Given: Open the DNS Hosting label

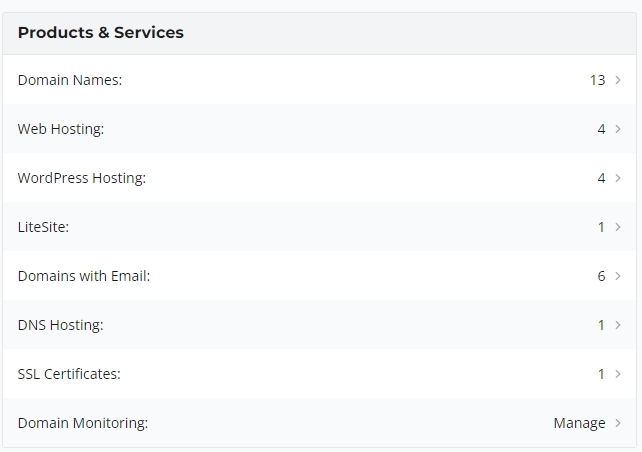Looking at the screenshot, I should coord(61,325).
